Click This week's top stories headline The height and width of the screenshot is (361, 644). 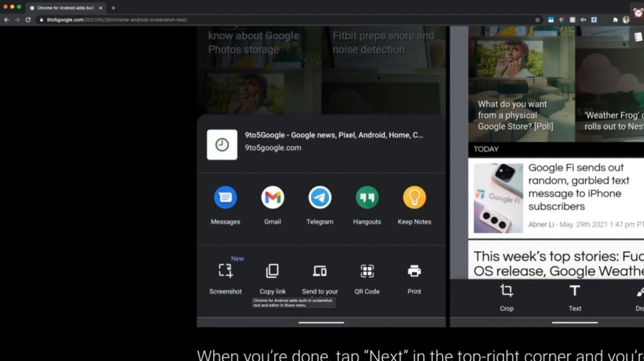coord(559,263)
